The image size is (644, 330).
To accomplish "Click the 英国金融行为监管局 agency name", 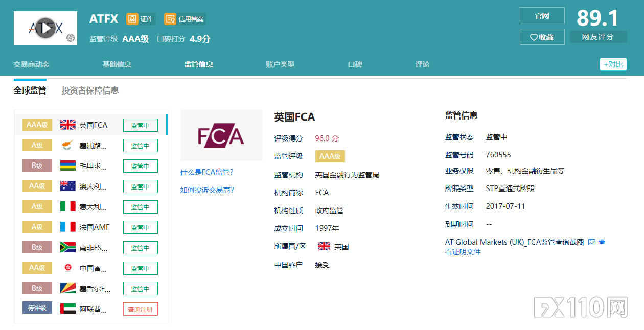I will coord(348,175).
